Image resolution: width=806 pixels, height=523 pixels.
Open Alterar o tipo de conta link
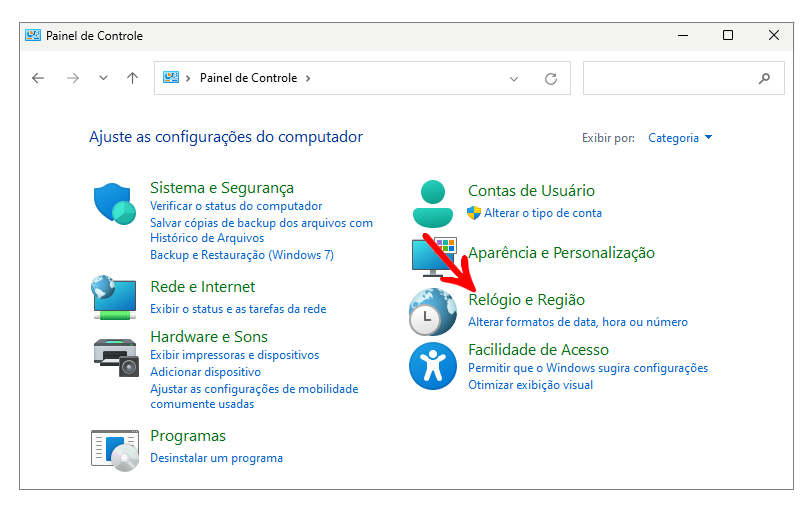[542, 213]
